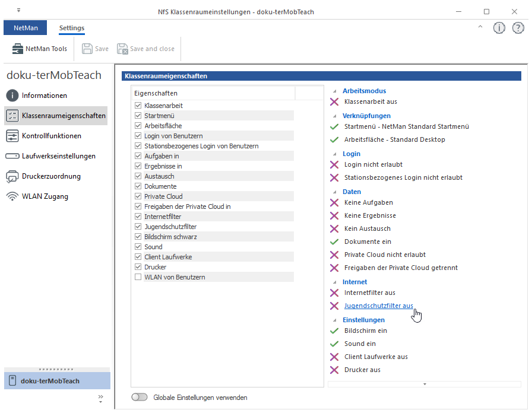The height and width of the screenshot is (413, 532).
Task: Click red X beside Login nicht erlaubt
Action: (334, 164)
